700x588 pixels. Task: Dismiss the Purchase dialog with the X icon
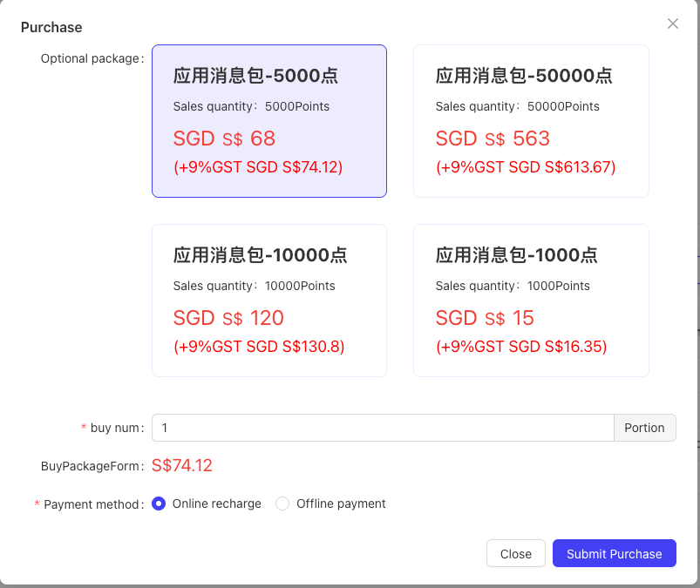pyautogui.click(x=672, y=24)
